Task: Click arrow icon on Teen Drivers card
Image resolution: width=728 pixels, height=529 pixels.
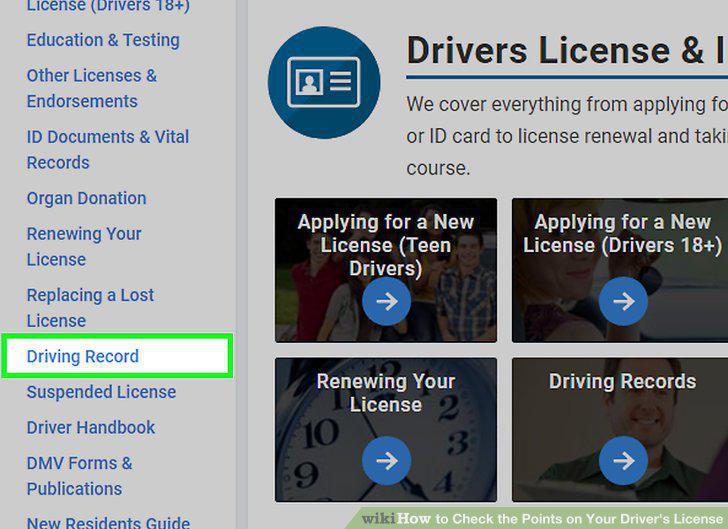Action: (386, 301)
